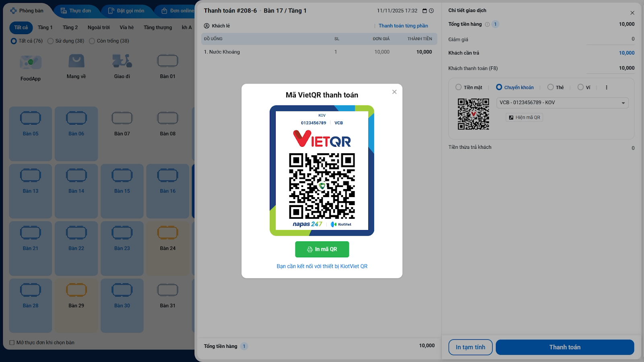Open the FoodApp orders icon

tap(31, 62)
